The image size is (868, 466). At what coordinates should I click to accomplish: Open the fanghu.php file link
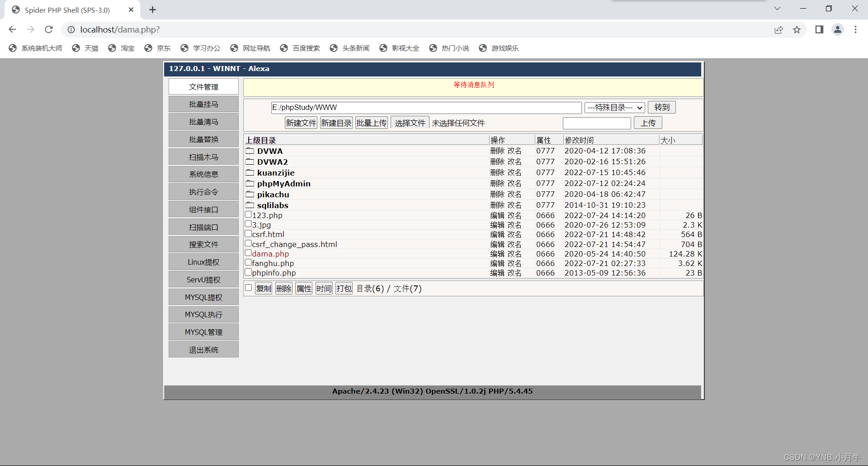(x=273, y=263)
